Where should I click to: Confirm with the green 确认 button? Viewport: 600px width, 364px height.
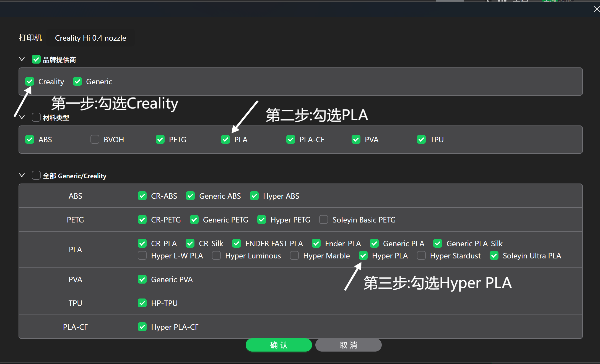(279, 345)
